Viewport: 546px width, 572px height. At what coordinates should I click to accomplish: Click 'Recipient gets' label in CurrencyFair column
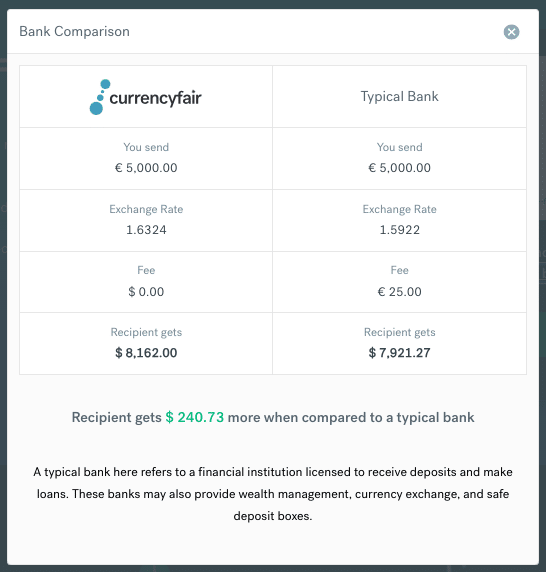[x=146, y=332]
